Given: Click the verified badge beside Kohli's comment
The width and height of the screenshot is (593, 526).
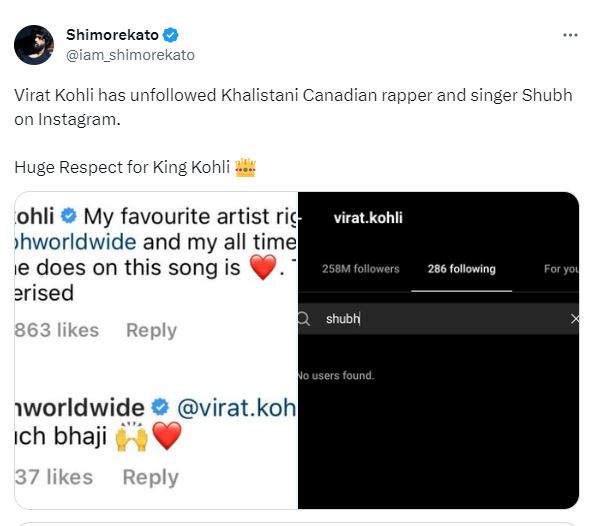Looking at the screenshot, I should point(69,216).
